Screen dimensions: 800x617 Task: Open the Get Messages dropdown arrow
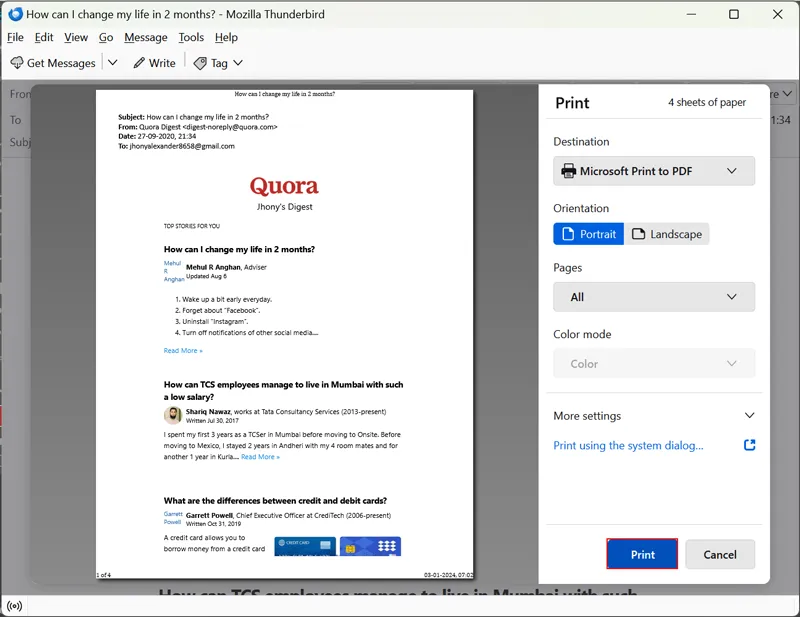coord(113,62)
